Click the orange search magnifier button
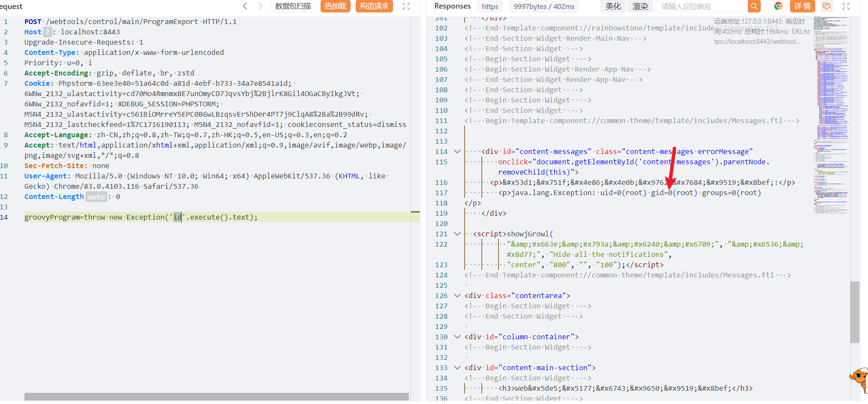This screenshot has width=868, height=404. tap(754, 6)
